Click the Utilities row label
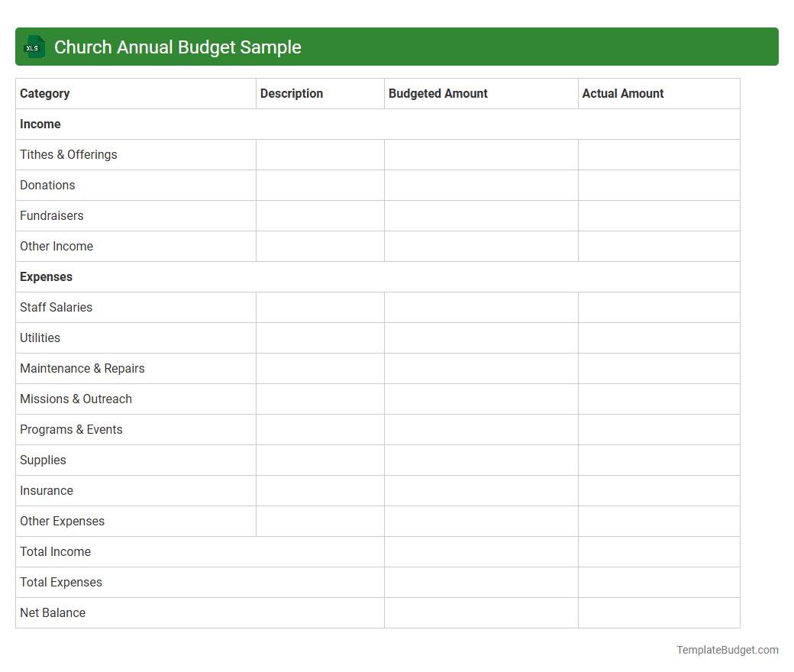 pos(40,338)
